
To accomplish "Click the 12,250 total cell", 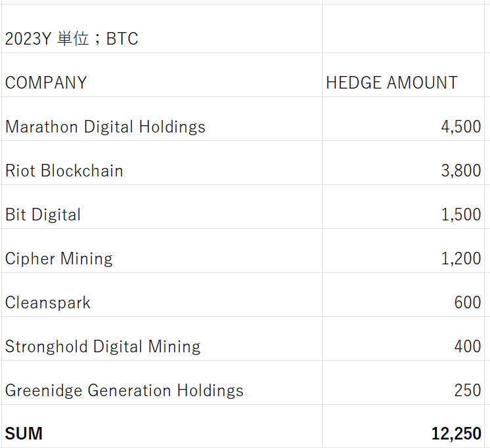I will (456, 434).
